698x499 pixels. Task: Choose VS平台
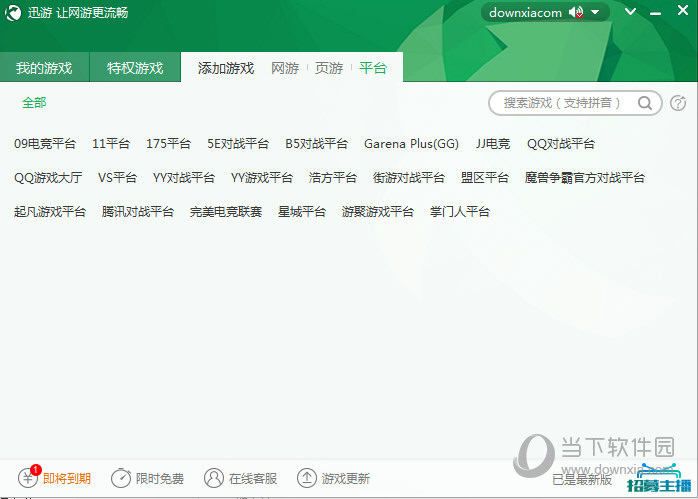(x=117, y=178)
